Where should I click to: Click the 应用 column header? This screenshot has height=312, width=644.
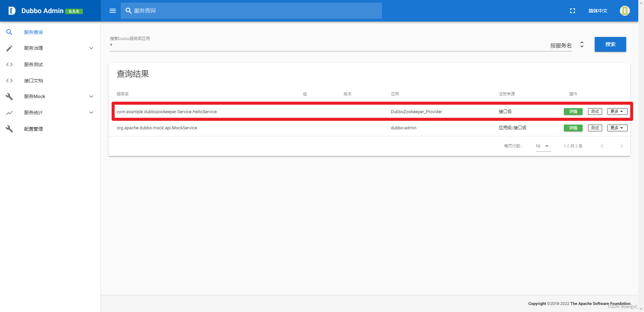[395, 94]
